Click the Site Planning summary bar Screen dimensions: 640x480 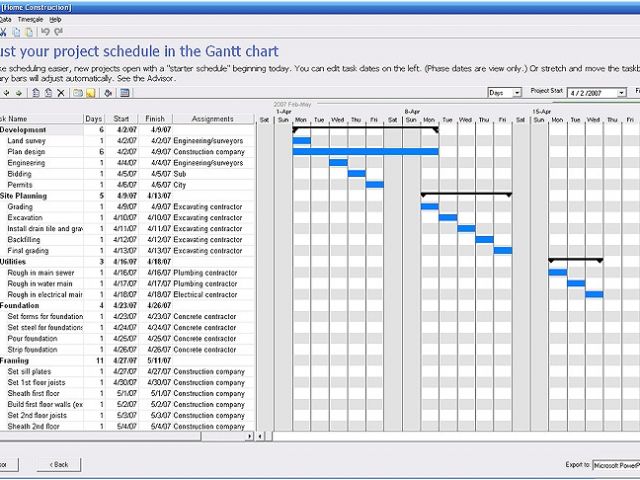click(466, 195)
